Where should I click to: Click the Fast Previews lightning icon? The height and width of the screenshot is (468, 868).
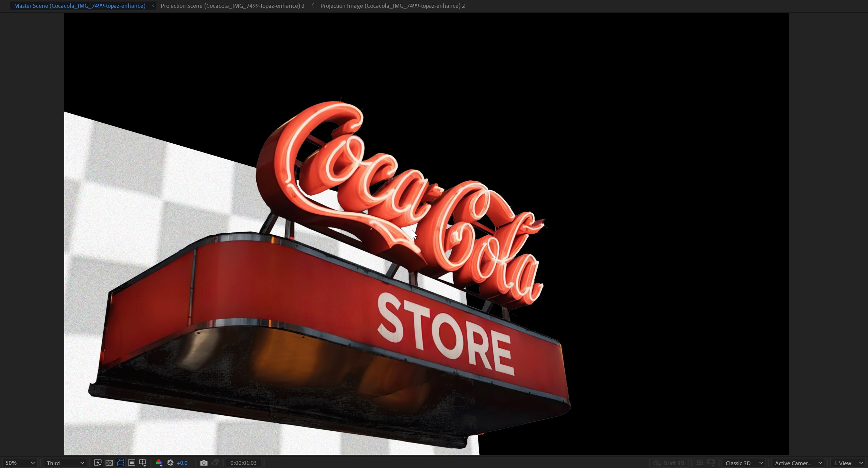tap(98, 463)
